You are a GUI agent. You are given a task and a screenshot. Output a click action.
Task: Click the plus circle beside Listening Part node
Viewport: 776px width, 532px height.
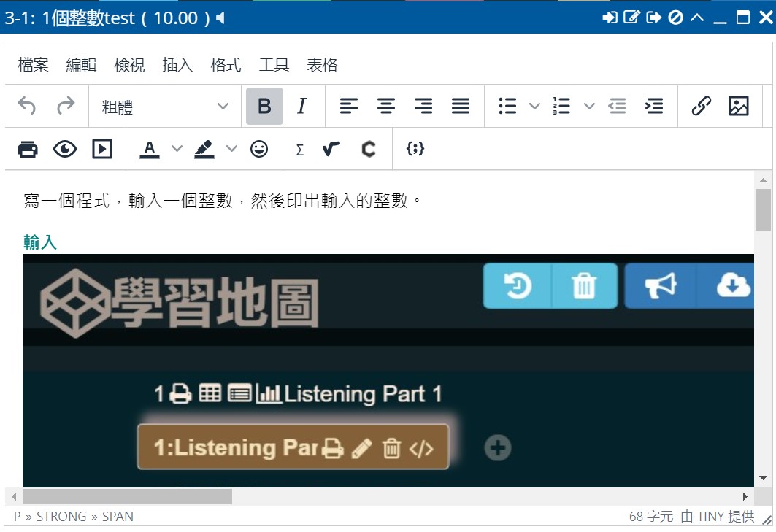coord(498,448)
